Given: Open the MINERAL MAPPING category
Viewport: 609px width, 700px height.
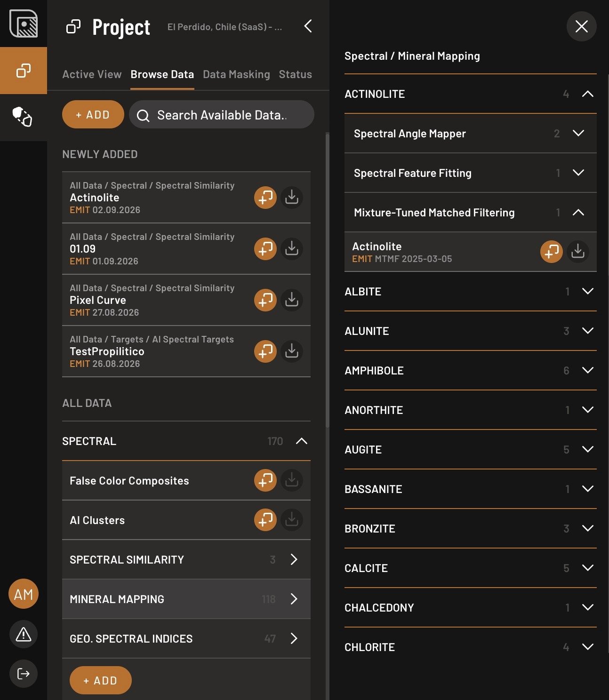Looking at the screenshot, I should tap(186, 599).
